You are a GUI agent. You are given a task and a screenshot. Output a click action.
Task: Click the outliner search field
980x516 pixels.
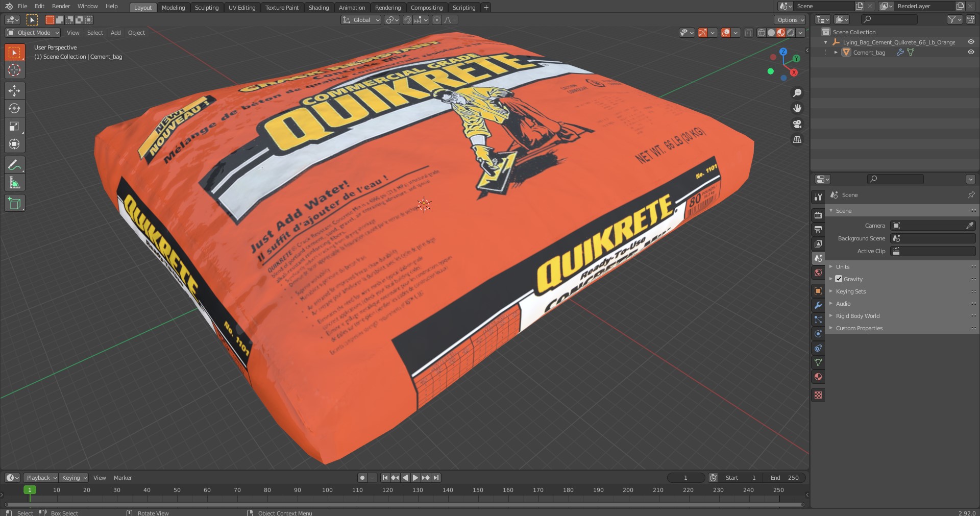889,19
